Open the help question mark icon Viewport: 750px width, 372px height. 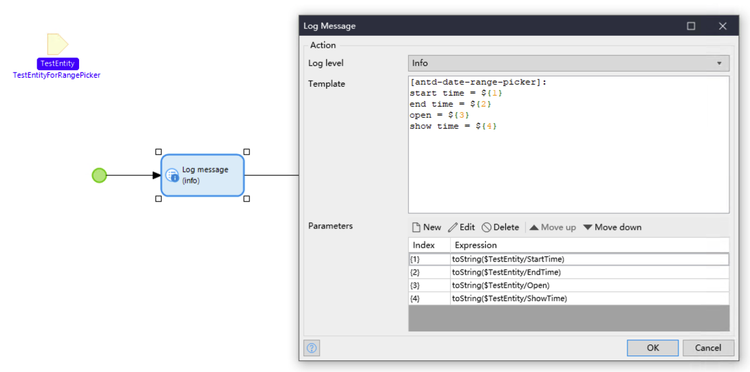point(312,348)
